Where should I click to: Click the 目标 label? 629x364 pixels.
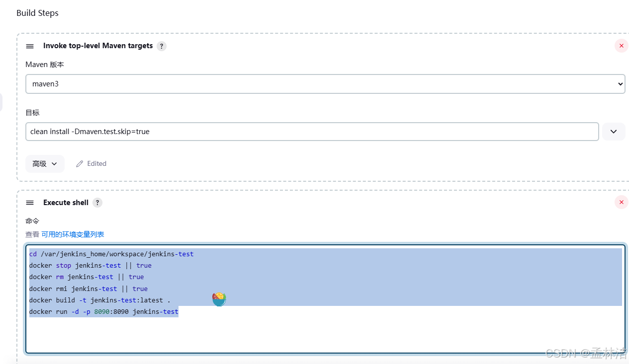32,113
